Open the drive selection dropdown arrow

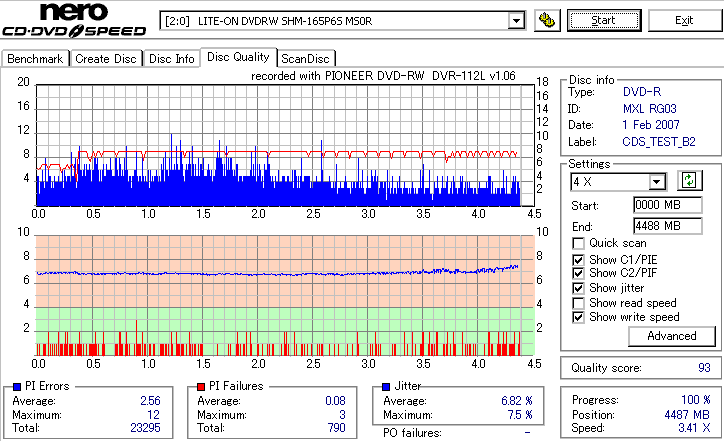click(516, 21)
